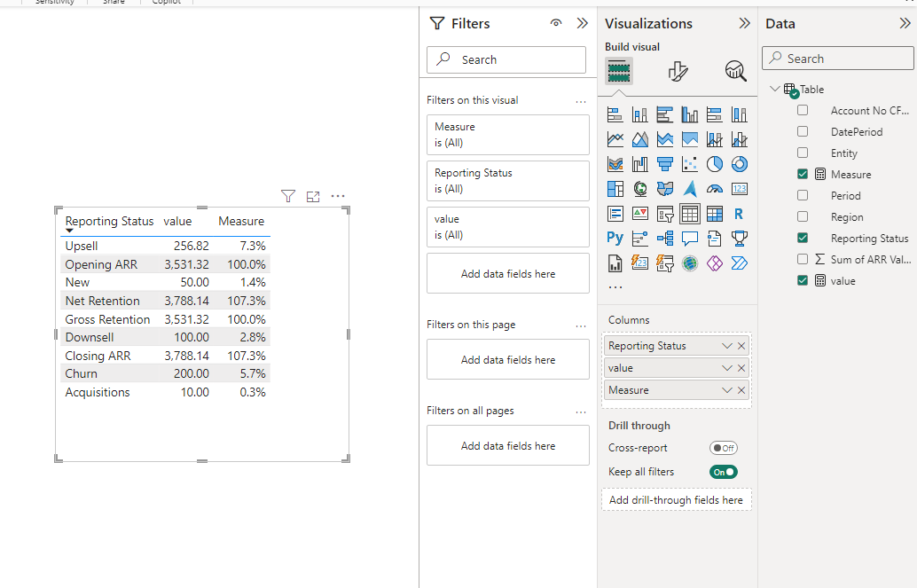The height and width of the screenshot is (588, 917).
Task: Open Filters on all pages ellipsis menu
Action: coord(580,412)
